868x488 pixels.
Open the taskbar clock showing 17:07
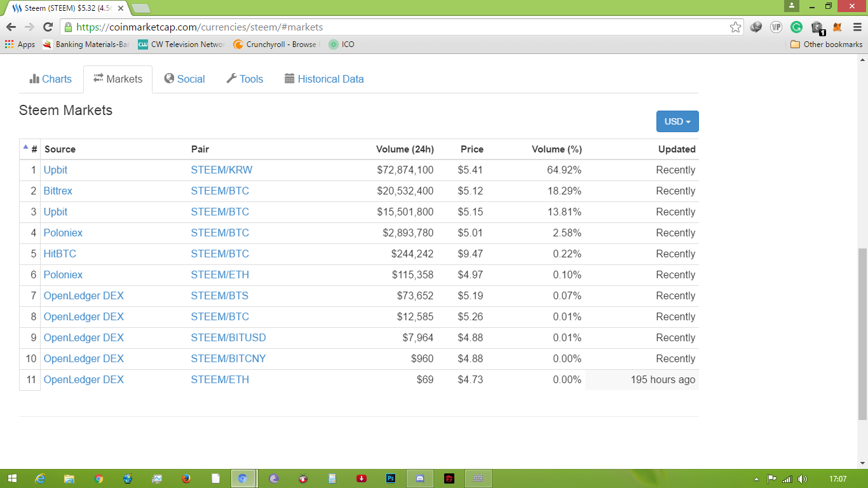[838, 479]
